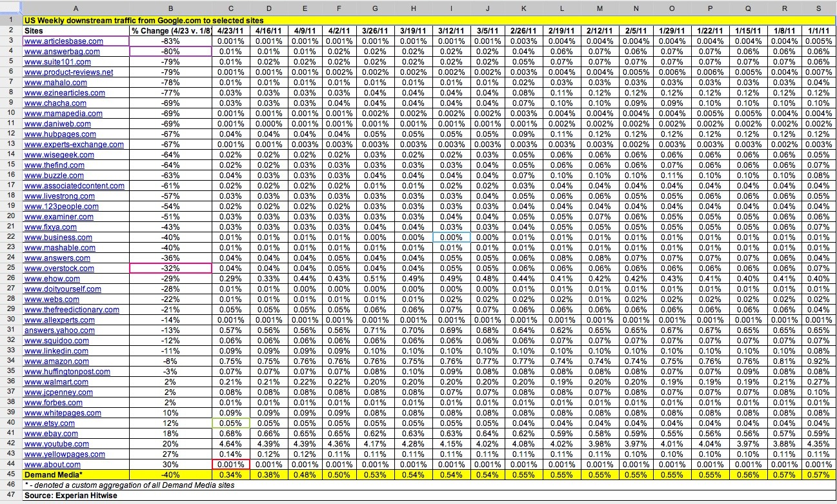Select column B header
This screenshot has height=504, width=837.
click(x=170, y=9)
